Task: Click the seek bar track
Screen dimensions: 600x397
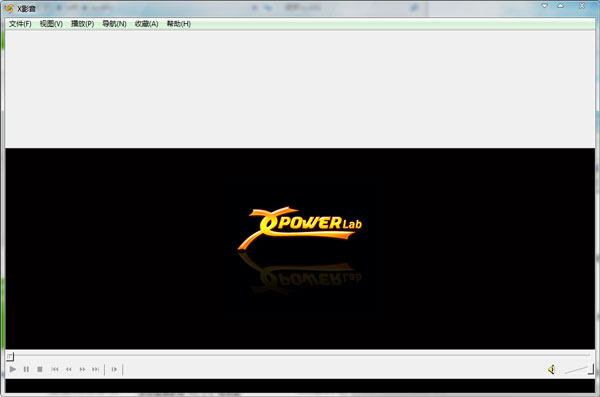Action: pos(300,356)
